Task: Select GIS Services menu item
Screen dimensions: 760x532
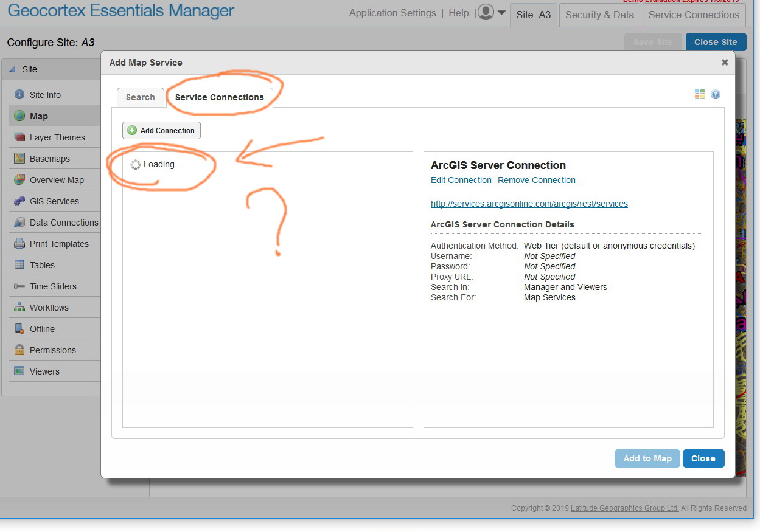Action: pos(55,201)
